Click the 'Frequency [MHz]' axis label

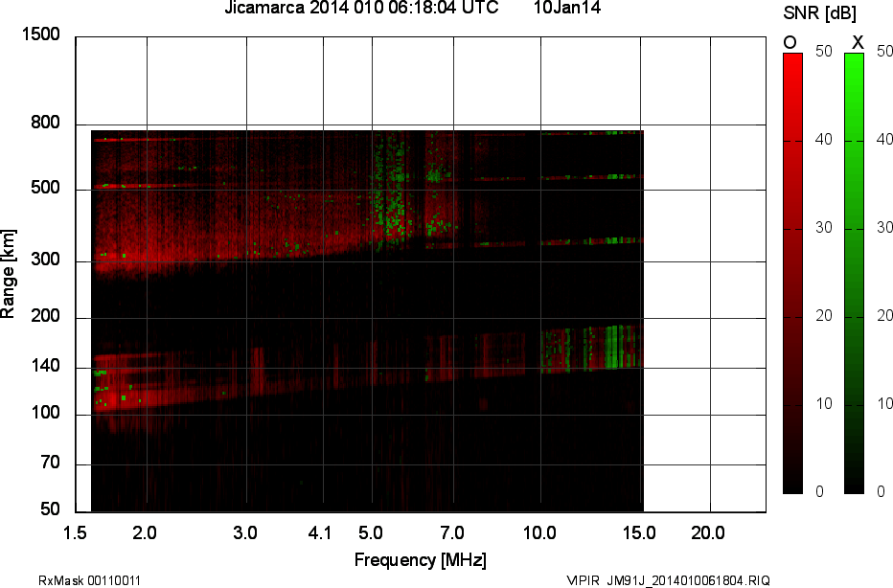tap(421, 559)
